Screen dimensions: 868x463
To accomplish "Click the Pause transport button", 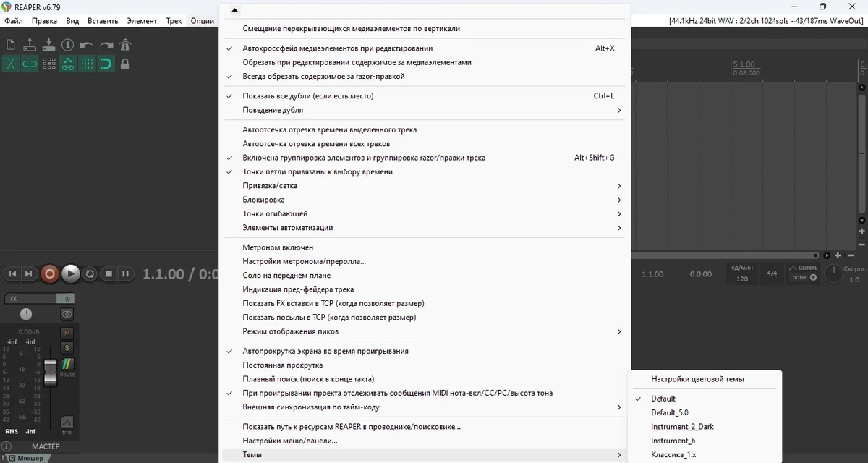I will point(125,273).
